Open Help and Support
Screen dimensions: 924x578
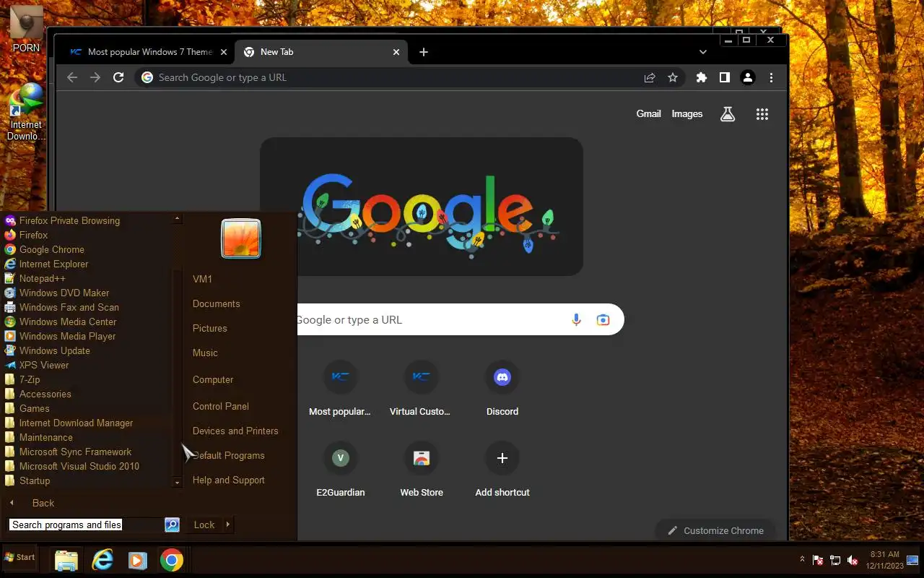tap(229, 480)
